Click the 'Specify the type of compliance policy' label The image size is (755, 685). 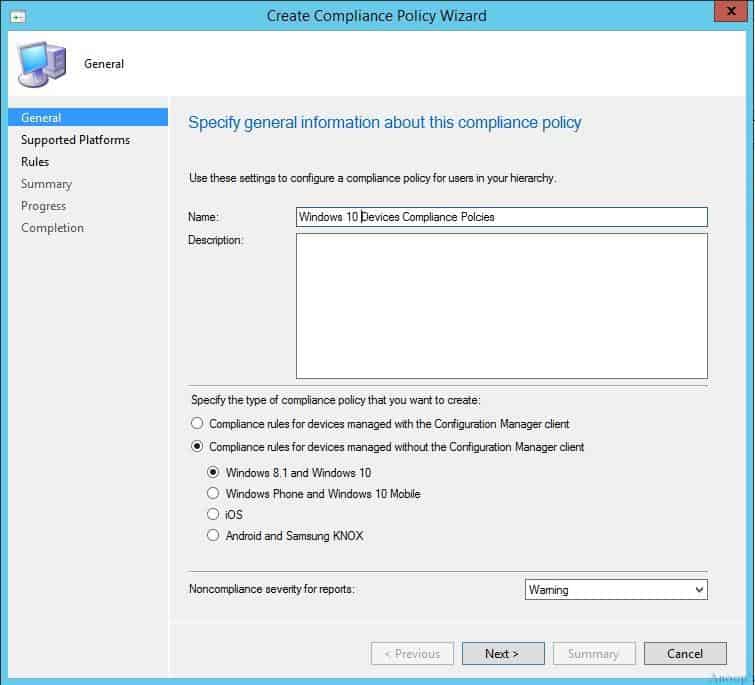pos(336,400)
